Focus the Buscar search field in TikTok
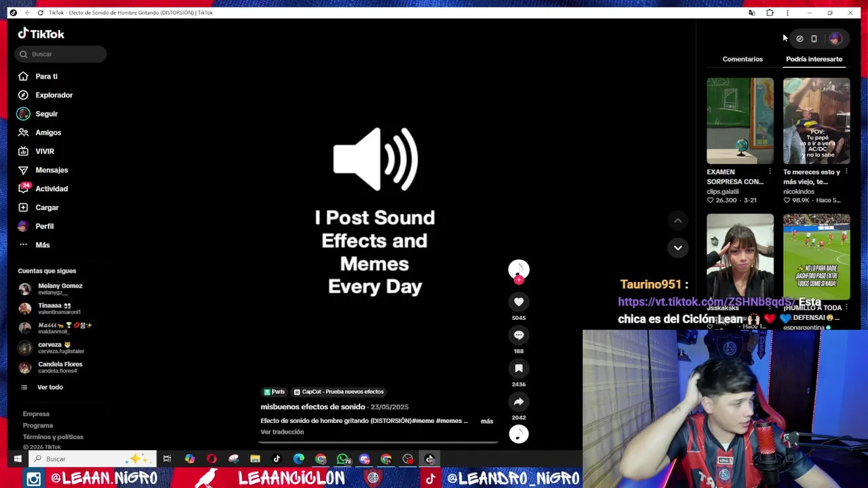The width and height of the screenshot is (868, 488). click(x=60, y=54)
